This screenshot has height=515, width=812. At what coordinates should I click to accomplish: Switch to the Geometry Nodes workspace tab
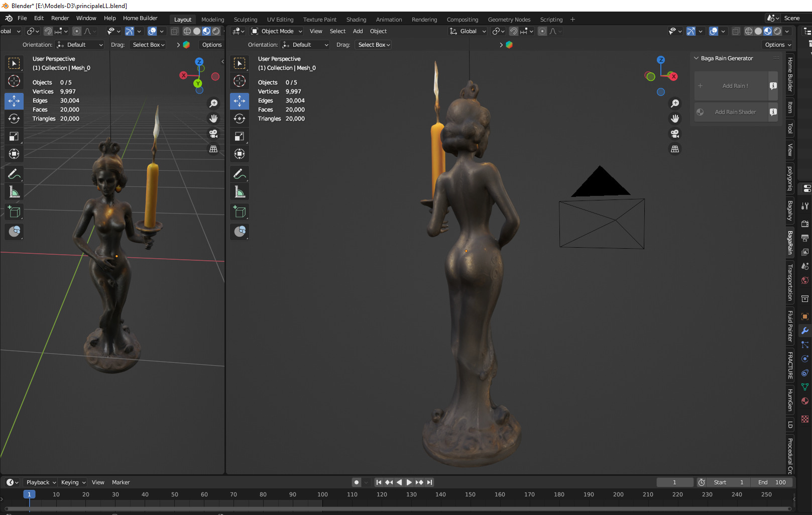pos(509,20)
